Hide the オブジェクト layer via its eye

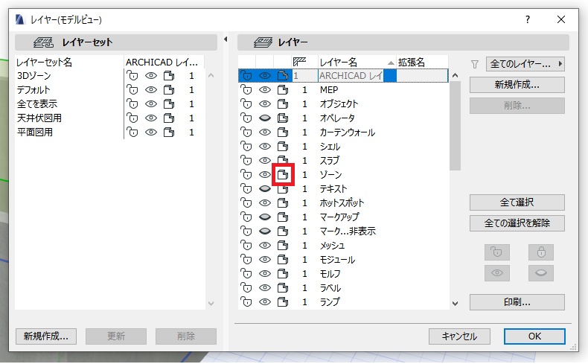click(x=265, y=103)
